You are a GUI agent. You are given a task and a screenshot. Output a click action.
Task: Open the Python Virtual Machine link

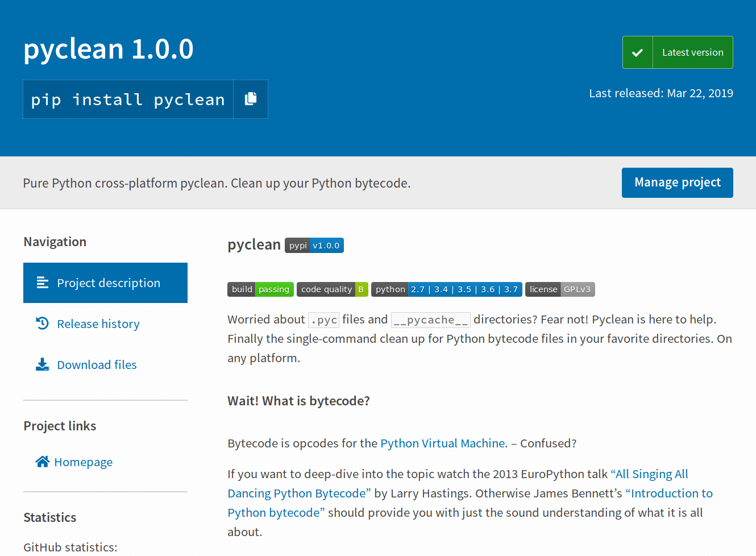[x=443, y=443]
